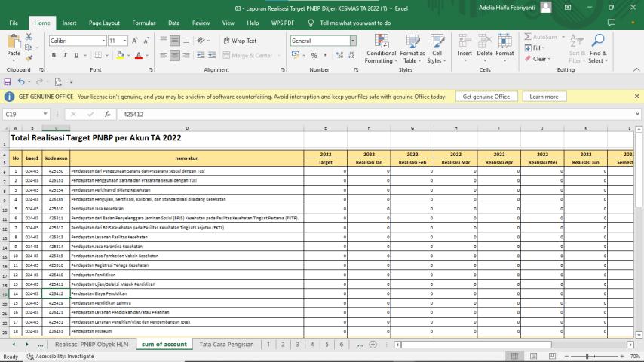The image size is (644, 362).
Task: Click the Cut scissors icon
Action: [29, 37]
